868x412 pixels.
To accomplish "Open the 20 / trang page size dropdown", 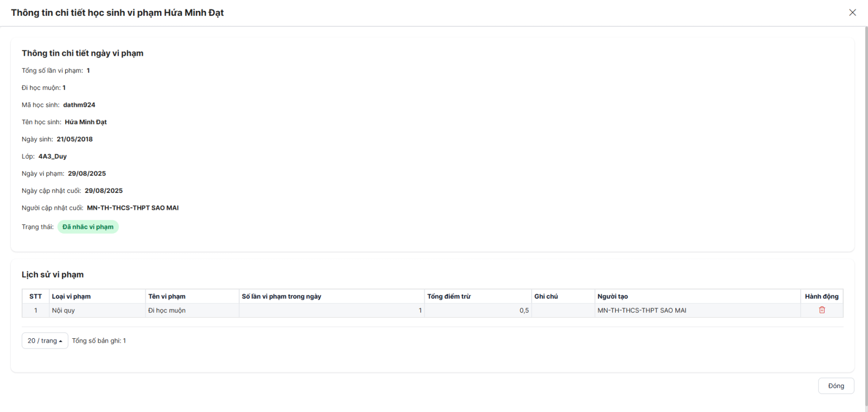I will click(x=44, y=340).
